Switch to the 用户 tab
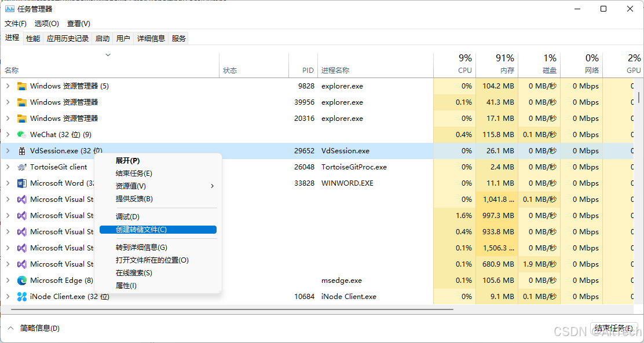The width and height of the screenshot is (644, 343). tap(123, 39)
